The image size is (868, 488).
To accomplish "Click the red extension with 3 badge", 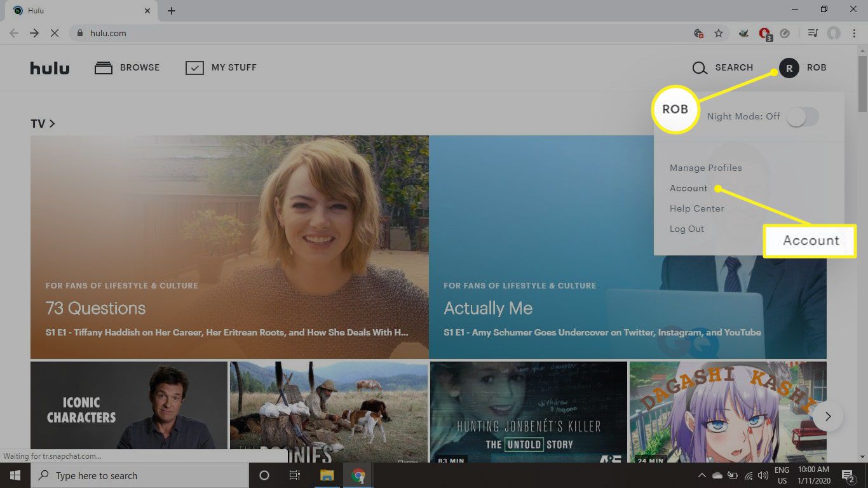I will coord(765,34).
